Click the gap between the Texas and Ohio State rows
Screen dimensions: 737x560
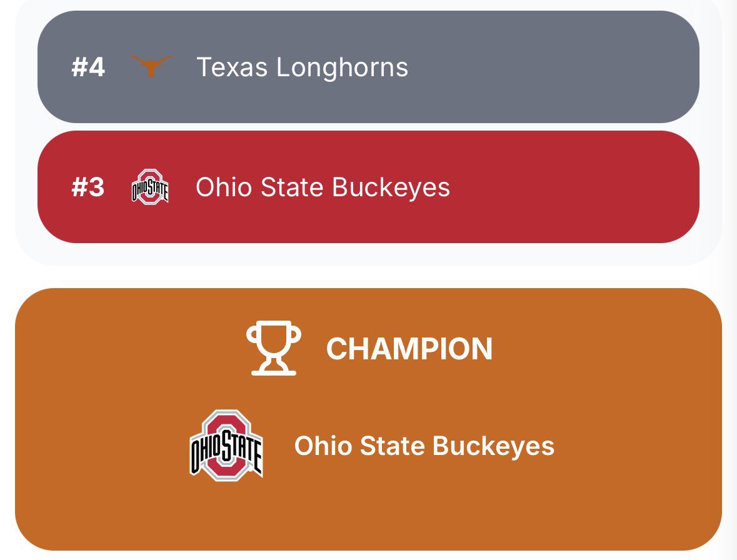369,127
